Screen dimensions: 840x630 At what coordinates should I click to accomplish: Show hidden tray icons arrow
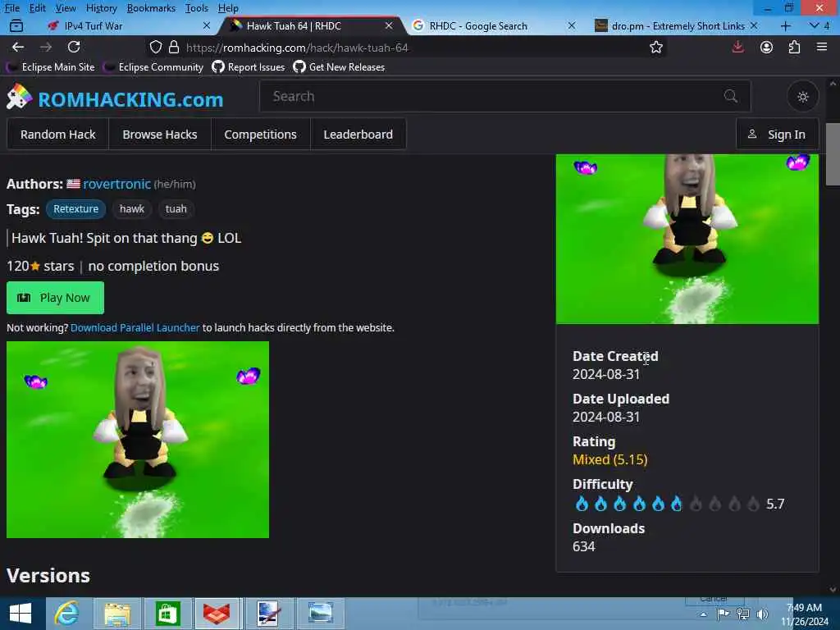pyautogui.click(x=703, y=614)
